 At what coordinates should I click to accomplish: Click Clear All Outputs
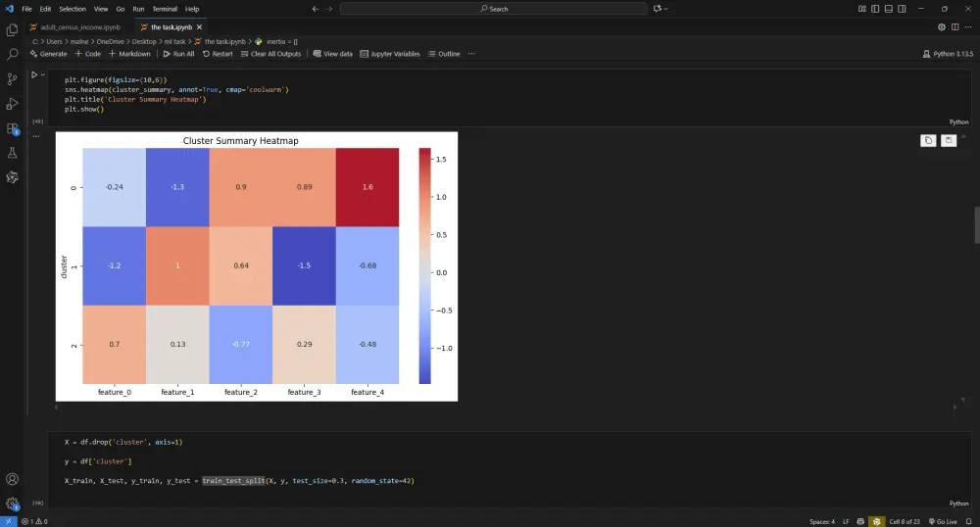coord(270,54)
